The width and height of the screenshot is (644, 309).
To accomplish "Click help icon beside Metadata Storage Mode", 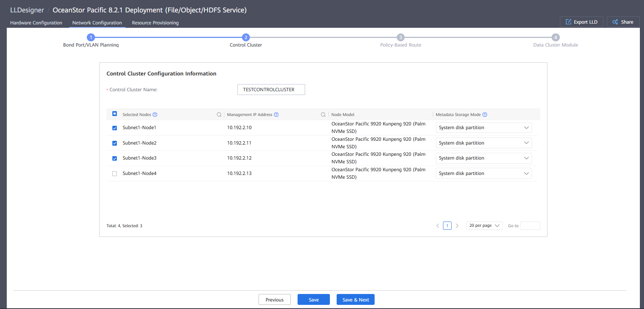I will [485, 115].
